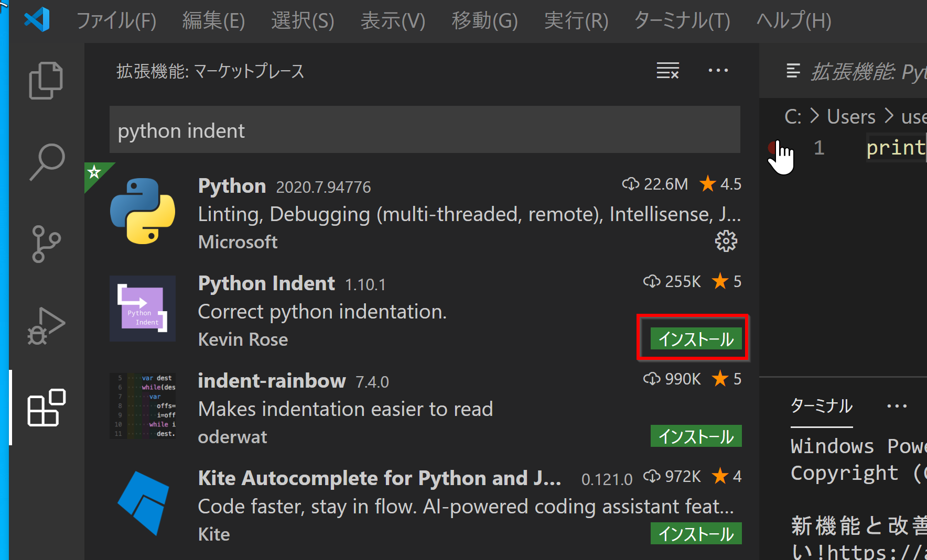Open the ファイル(F) menu
Screen dimensions: 927x560
click(x=116, y=20)
